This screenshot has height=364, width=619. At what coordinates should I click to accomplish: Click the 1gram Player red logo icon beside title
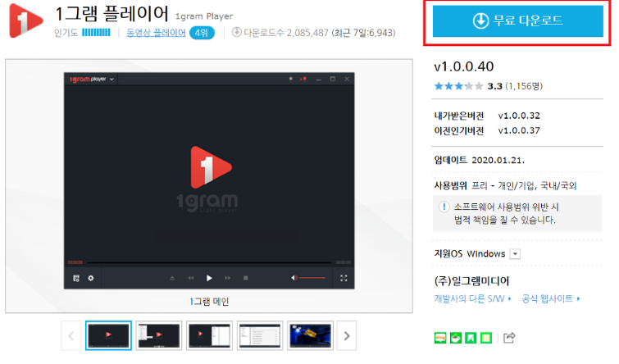click(x=26, y=21)
